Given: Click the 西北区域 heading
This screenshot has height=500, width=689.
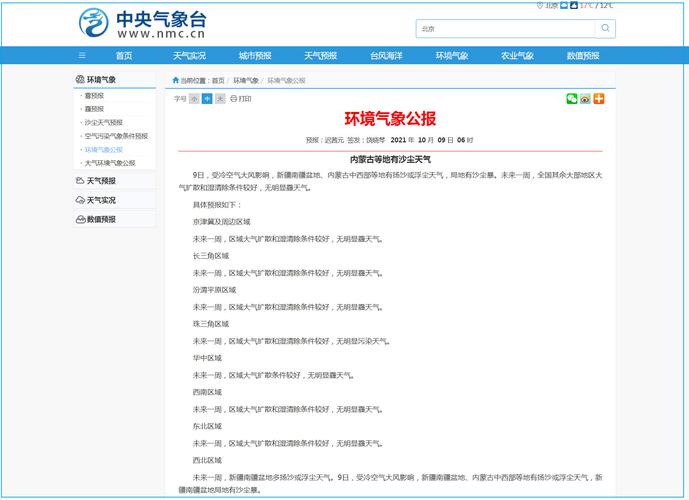Looking at the screenshot, I should (x=207, y=460).
